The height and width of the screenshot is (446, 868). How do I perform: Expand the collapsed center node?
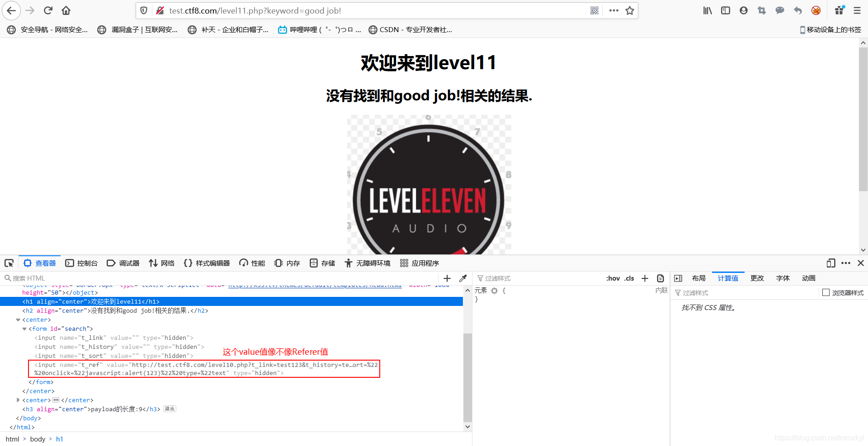click(x=18, y=400)
